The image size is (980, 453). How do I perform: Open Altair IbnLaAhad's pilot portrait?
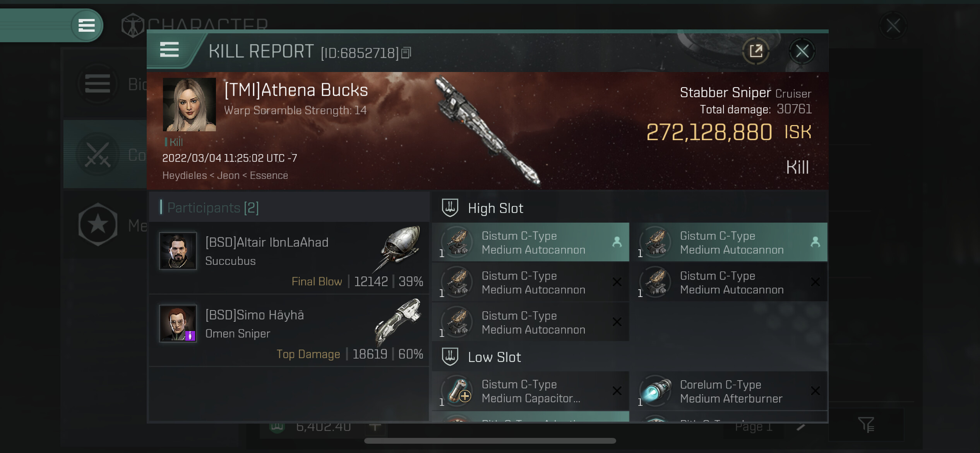coord(178,251)
